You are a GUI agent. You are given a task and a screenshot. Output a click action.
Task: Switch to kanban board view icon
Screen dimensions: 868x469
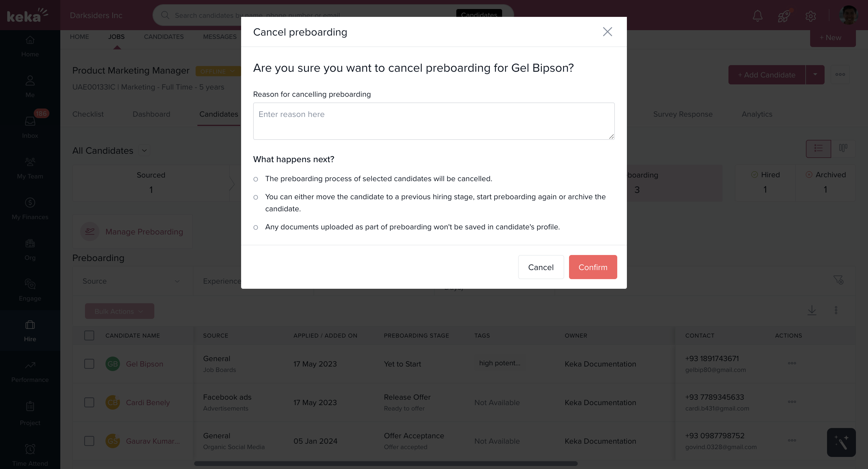(x=843, y=148)
